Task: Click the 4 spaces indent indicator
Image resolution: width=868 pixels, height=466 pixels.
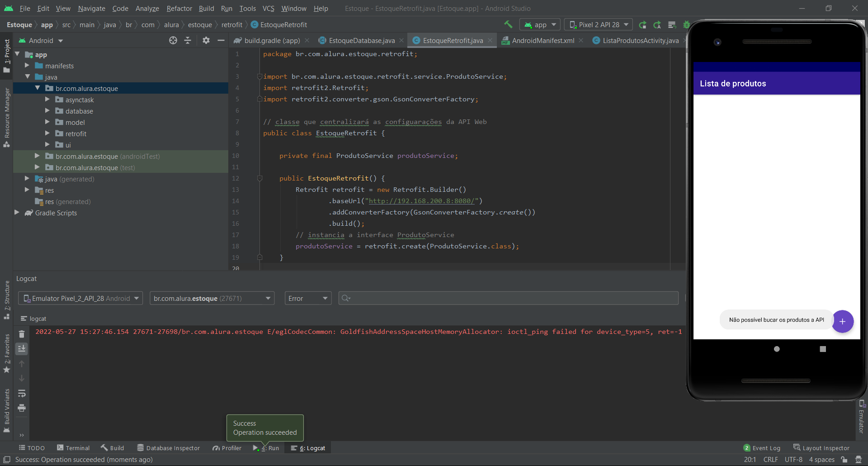Action: 821,460
